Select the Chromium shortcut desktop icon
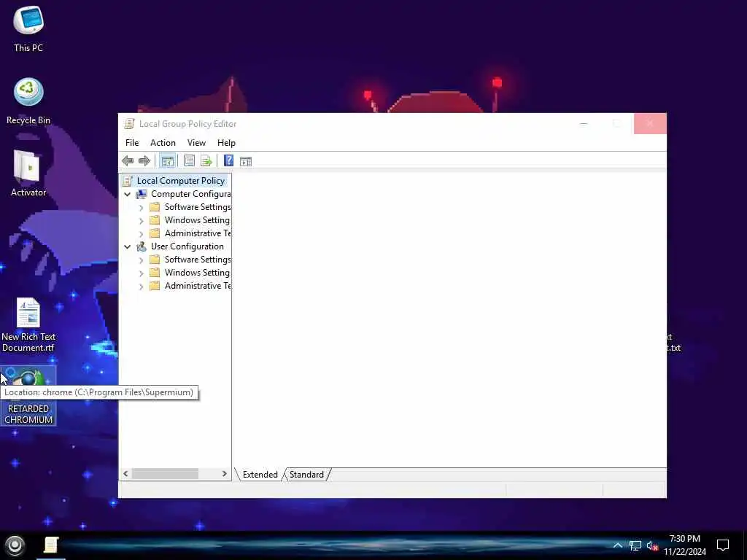The width and height of the screenshot is (747, 560). pyautogui.click(x=28, y=395)
